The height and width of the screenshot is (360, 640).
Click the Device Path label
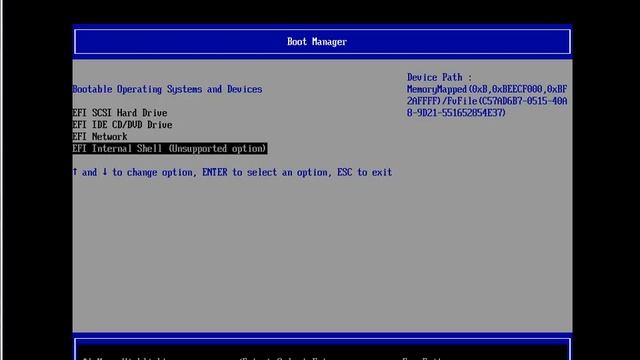click(439, 77)
